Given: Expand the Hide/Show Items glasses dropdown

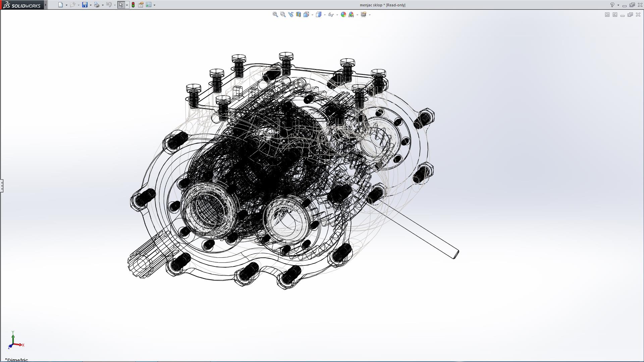Looking at the screenshot, I should [337, 15].
